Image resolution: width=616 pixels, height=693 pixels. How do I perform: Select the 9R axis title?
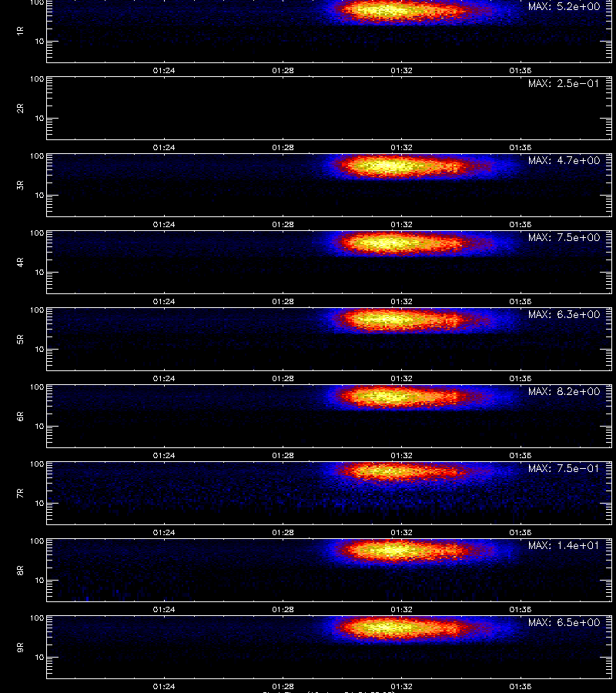pyautogui.click(x=20, y=647)
